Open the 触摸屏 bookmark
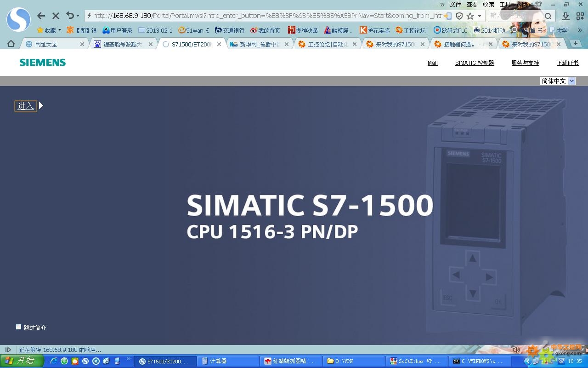Screen dimensions: 588x368 point(338,30)
